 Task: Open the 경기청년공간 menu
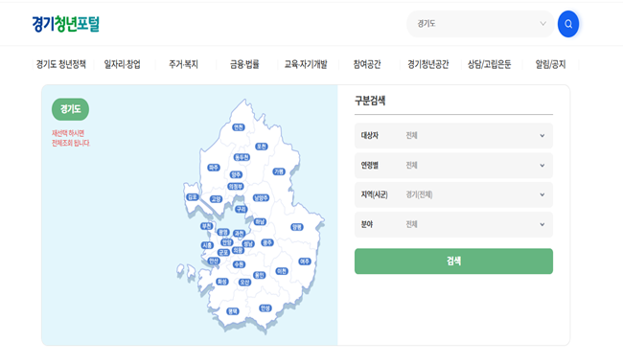tap(427, 64)
